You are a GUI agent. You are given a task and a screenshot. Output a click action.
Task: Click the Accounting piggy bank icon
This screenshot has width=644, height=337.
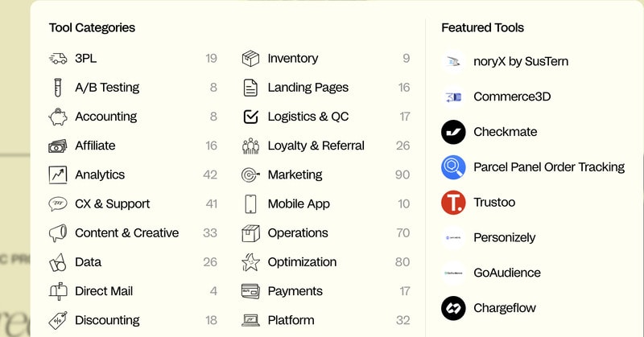pyautogui.click(x=58, y=117)
